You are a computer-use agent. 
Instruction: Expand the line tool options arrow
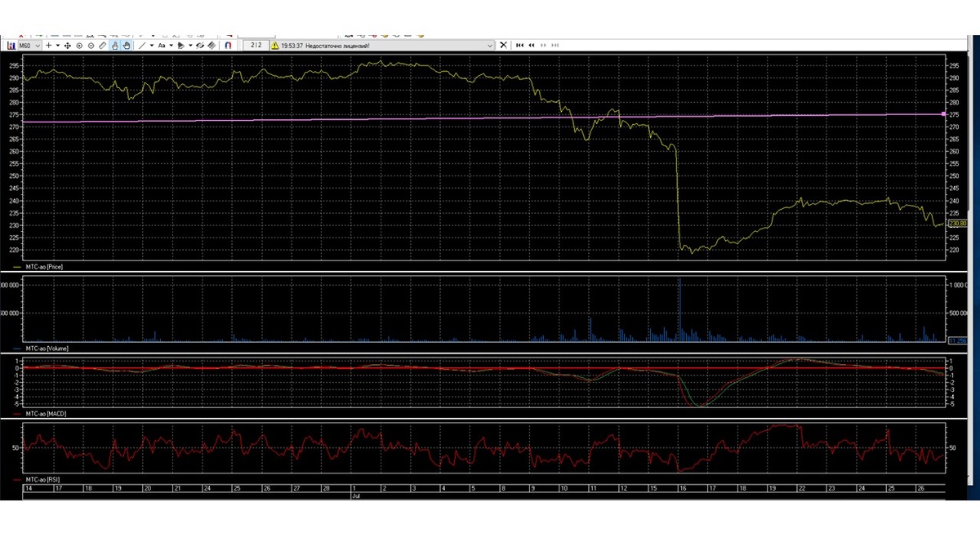152,46
